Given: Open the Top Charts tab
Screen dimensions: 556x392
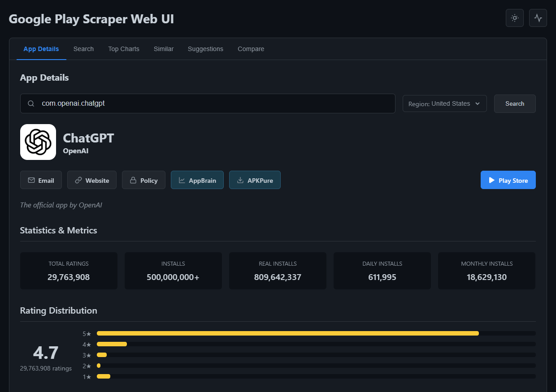Looking at the screenshot, I should [x=124, y=49].
